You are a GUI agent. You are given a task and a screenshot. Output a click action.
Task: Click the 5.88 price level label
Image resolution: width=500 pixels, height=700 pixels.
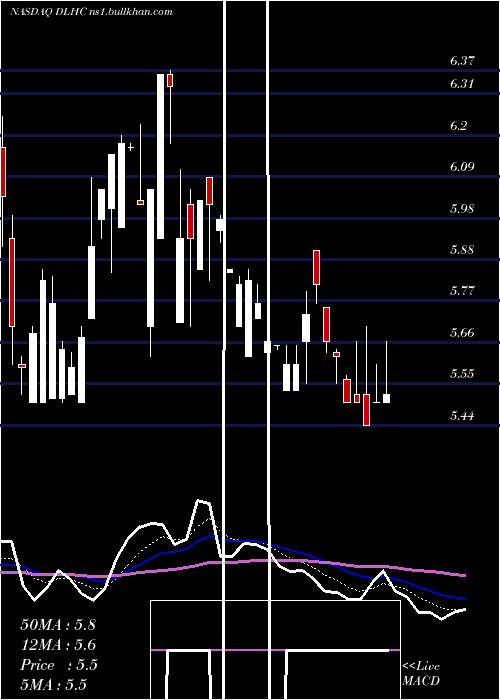click(x=462, y=250)
